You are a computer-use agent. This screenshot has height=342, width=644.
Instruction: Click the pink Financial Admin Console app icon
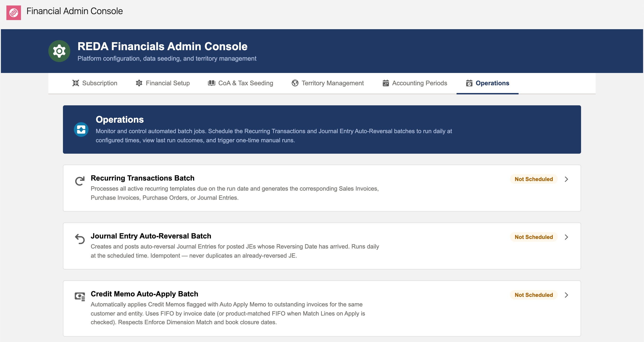coord(13,13)
